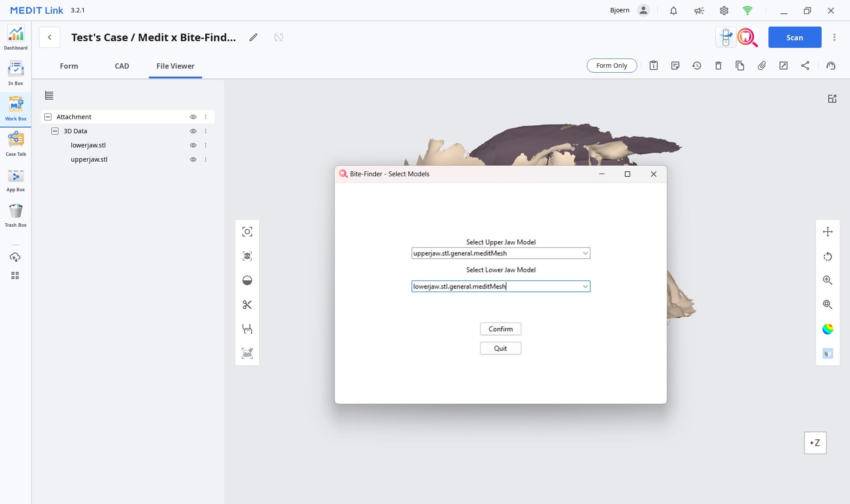Screen dimensions: 850x504
Task: Collapse the 3D Data tree node
Action: tap(55, 131)
